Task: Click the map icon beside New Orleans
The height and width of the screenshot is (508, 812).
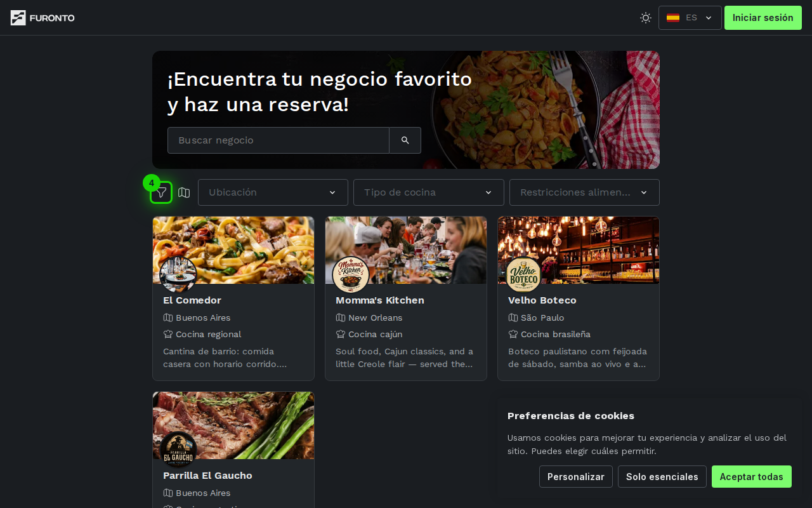Action: point(341,317)
